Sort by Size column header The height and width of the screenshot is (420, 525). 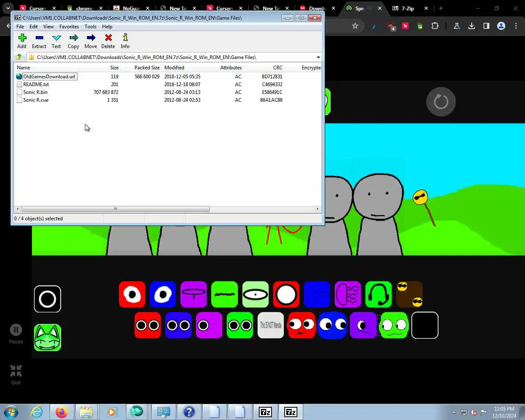(x=114, y=68)
